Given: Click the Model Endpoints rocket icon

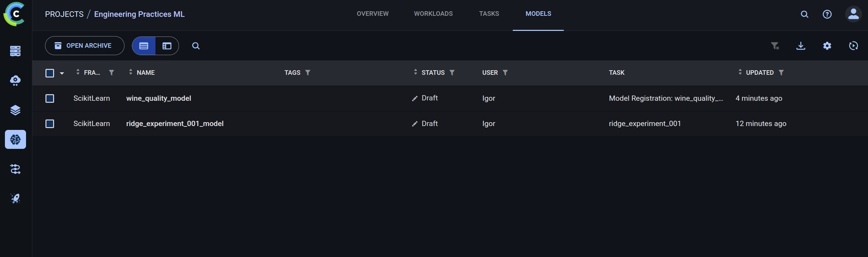Looking at the screenshot, I should point(15,199).
